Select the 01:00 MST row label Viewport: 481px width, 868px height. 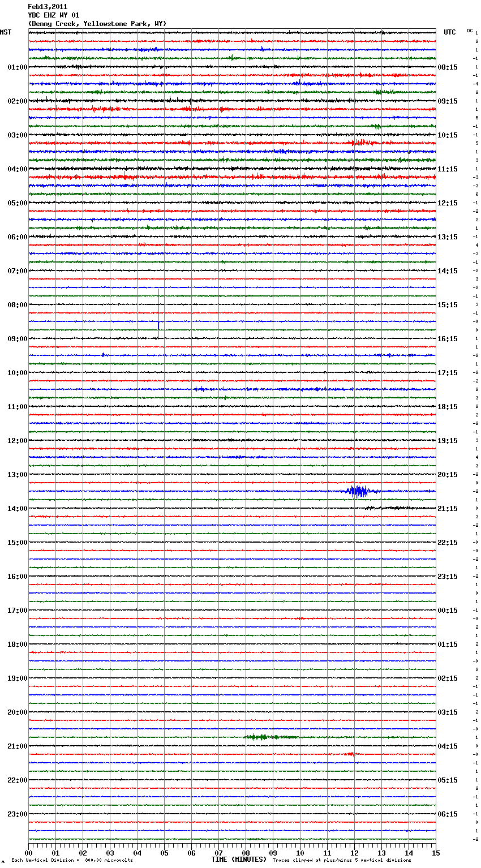[18, 67]
